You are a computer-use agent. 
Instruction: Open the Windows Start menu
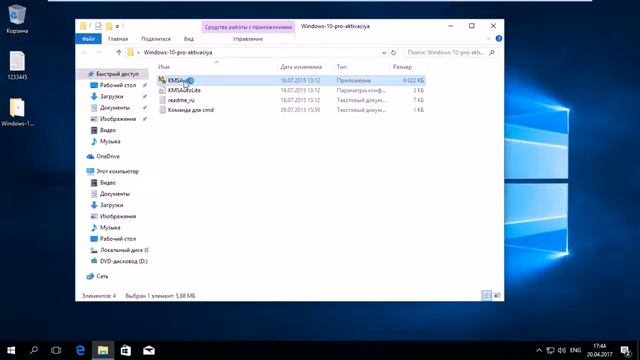11,350
